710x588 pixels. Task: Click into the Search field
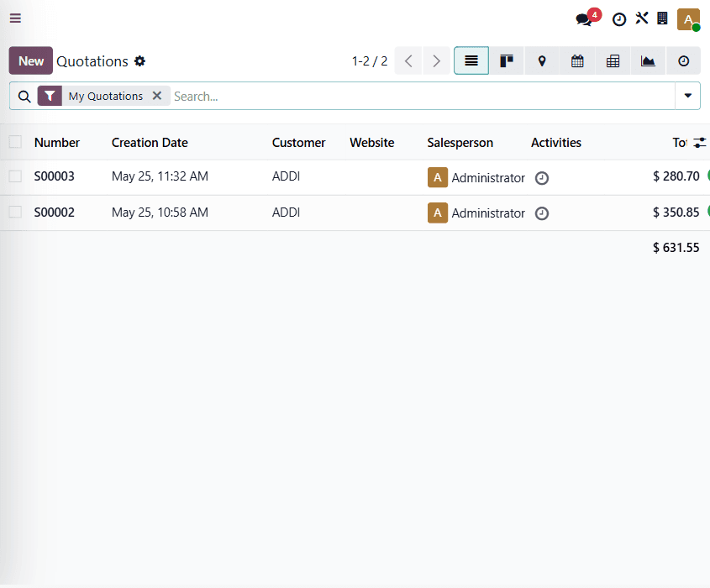[x=423, y=96]
